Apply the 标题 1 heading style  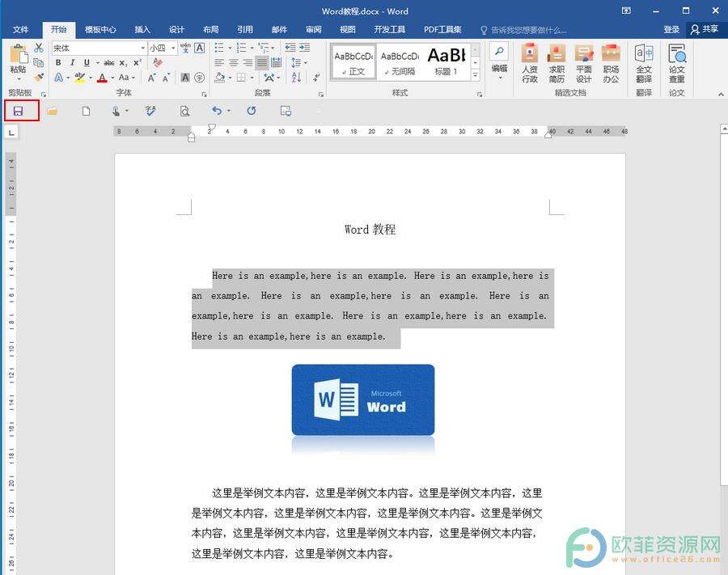448,62
